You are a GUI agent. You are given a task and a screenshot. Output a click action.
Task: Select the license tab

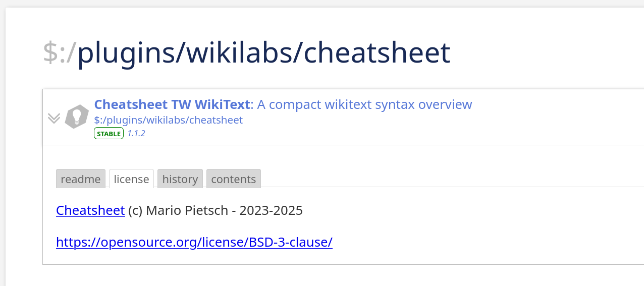tap(131, 179)
